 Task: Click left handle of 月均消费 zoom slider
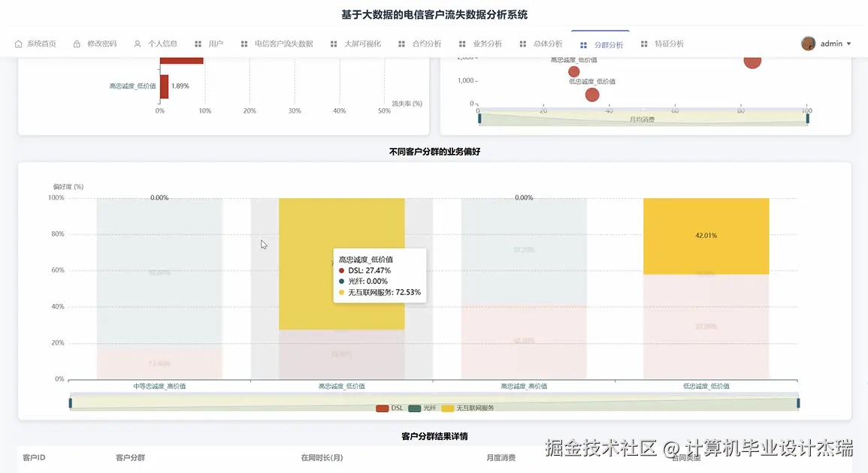point(479,118)
